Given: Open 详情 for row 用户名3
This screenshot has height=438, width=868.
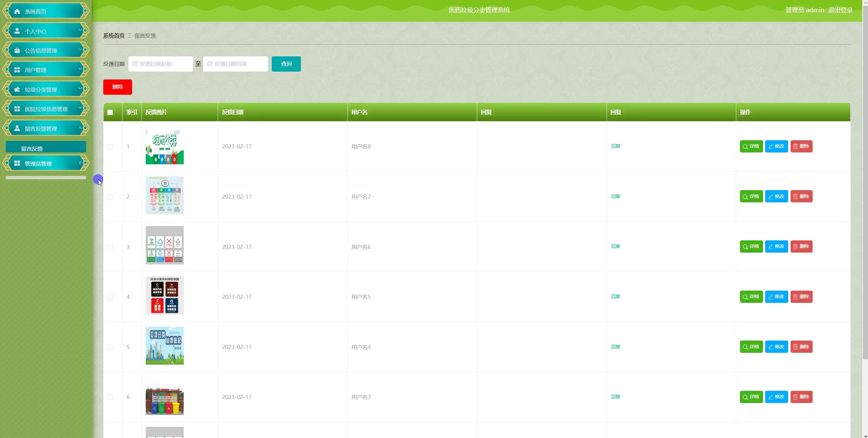Looking at the screenshot, I should 751,397.
